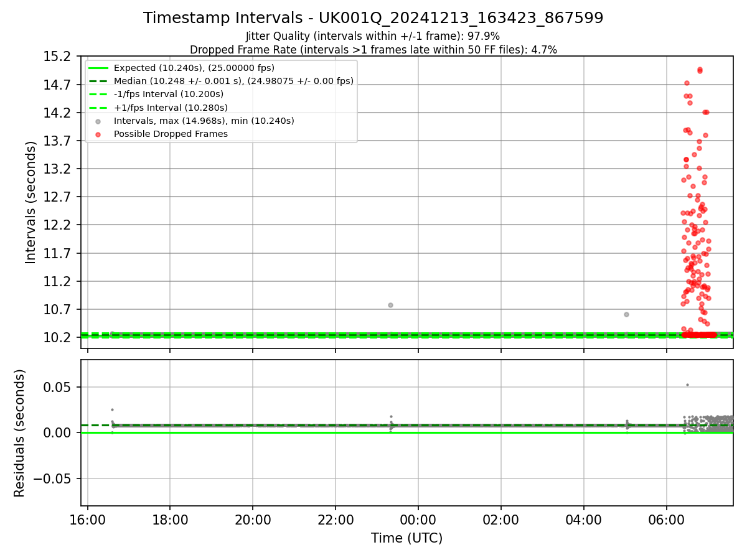Image resolution: width=747 pixels, height=560 pixels.
Task: Click the highest red dropped-frame point
Action: (700, 69)
